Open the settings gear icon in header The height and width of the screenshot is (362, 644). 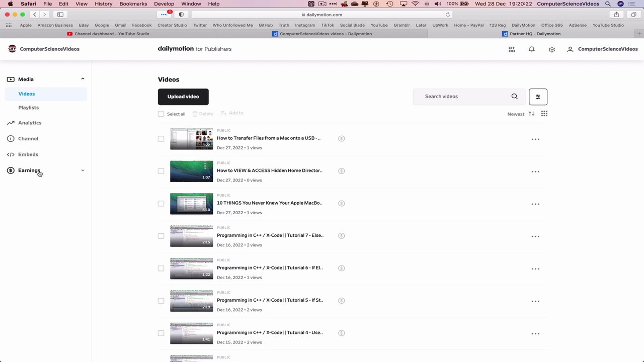[x=551, y=49]
